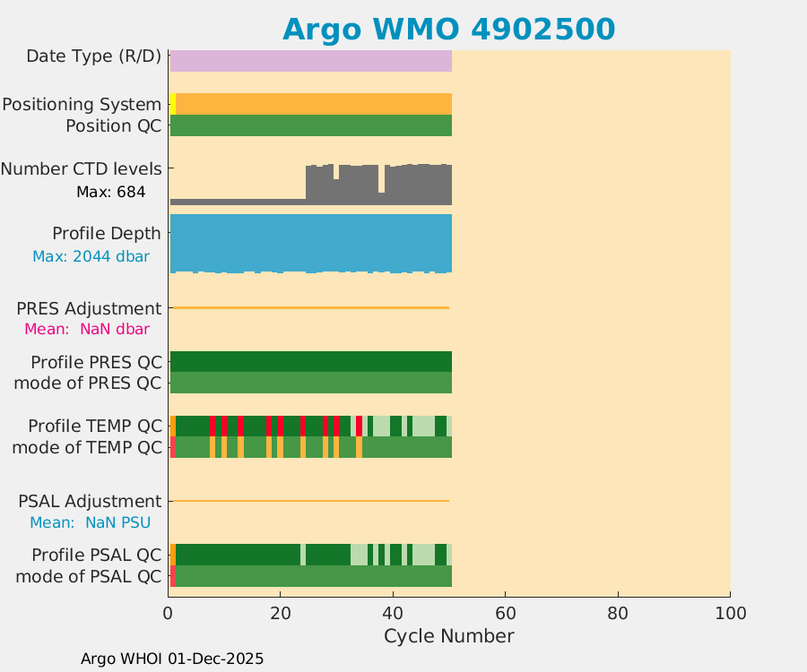Select the blue Profile Depth bar
Image resolution: width=807 pixels, height=672 pixels.
click(310, 242)
